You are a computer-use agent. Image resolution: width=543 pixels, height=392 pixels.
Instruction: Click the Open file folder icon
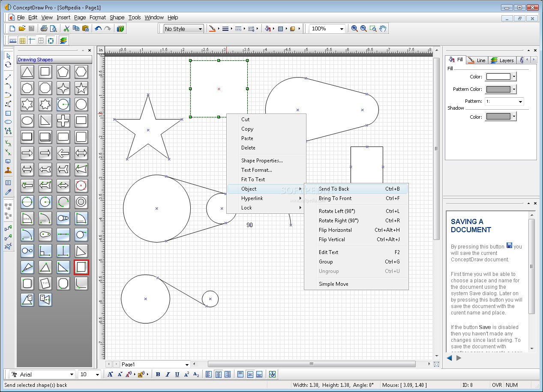click(x=22, y=29)
